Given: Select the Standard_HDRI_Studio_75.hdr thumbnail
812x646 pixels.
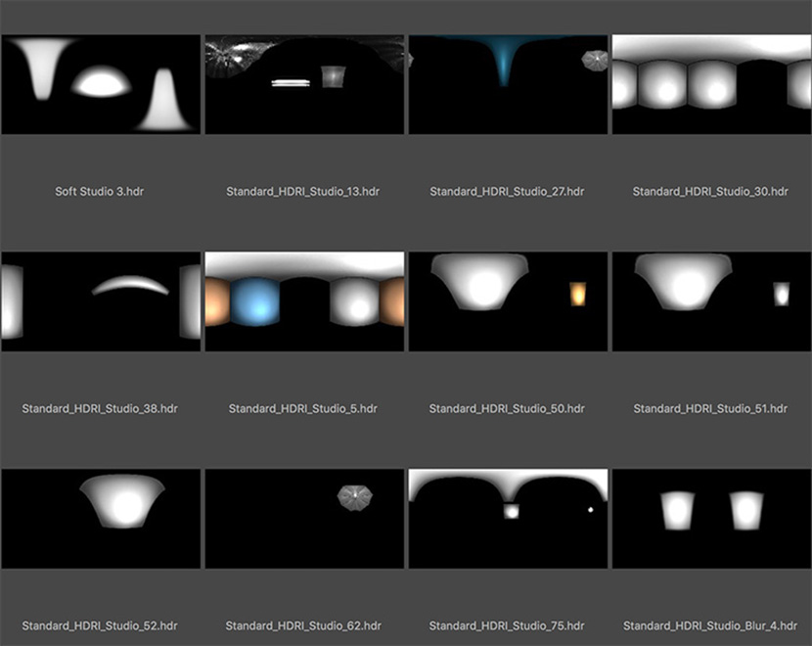Looking at the screenshot, I should (x=508, y=519).
